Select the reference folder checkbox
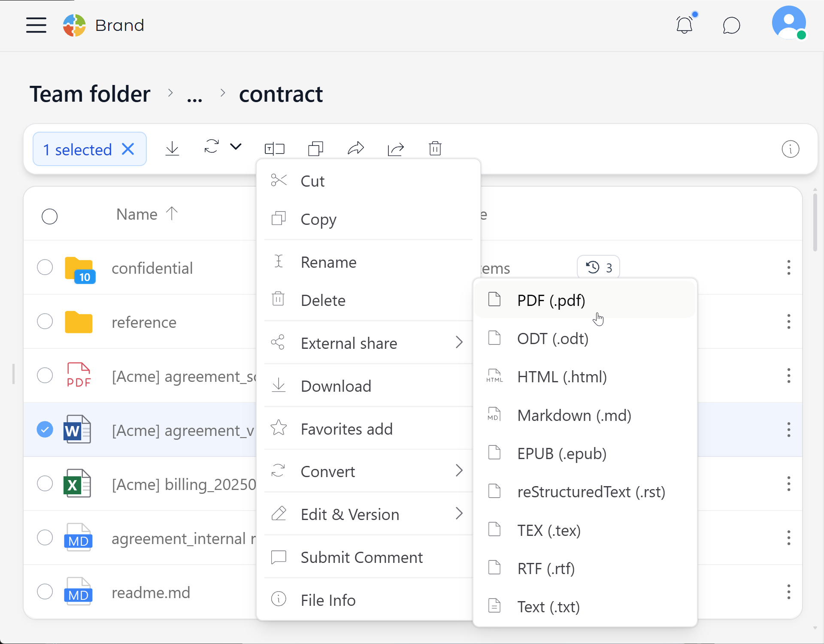Screen dimensions: 824x644 pyautogui.click(x=45, y=321)
